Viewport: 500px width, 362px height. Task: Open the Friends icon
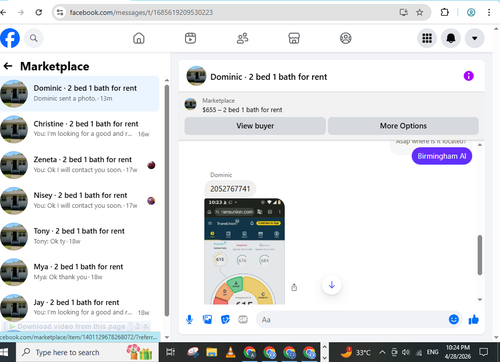pyautogui.click(x=242, y=38)
